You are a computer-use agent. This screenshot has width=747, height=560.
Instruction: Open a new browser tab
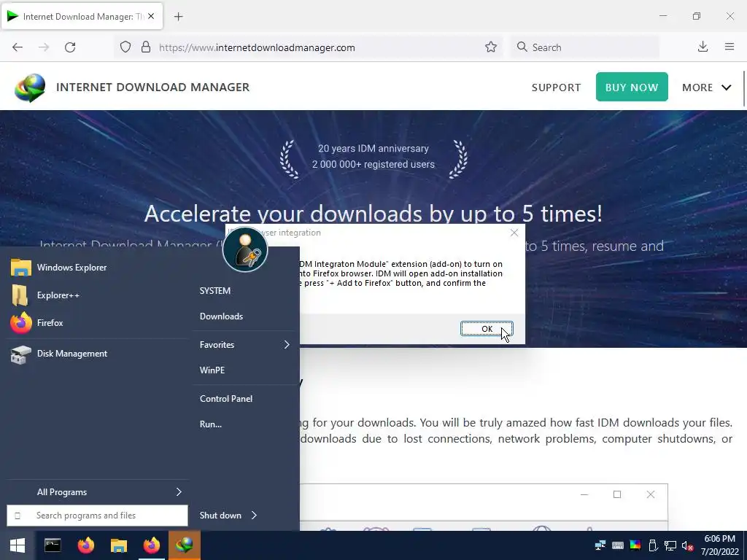pos(179,17)
